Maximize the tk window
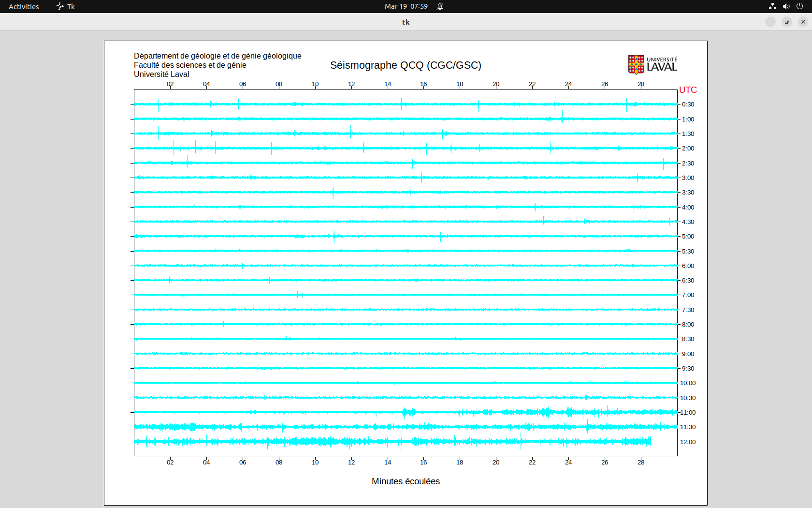This screenshot has width=812, height=508. click(x=787, y=22)
